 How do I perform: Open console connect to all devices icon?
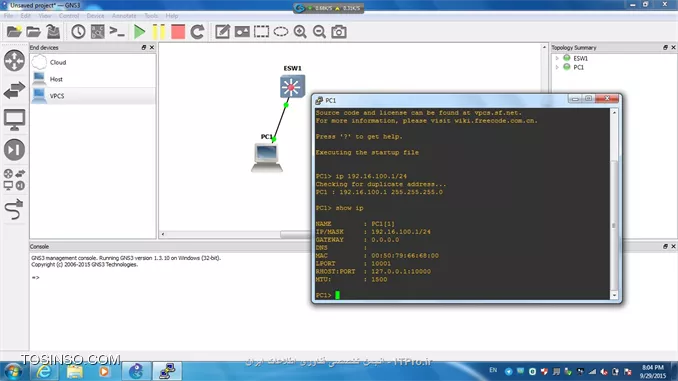coord(117,32)
